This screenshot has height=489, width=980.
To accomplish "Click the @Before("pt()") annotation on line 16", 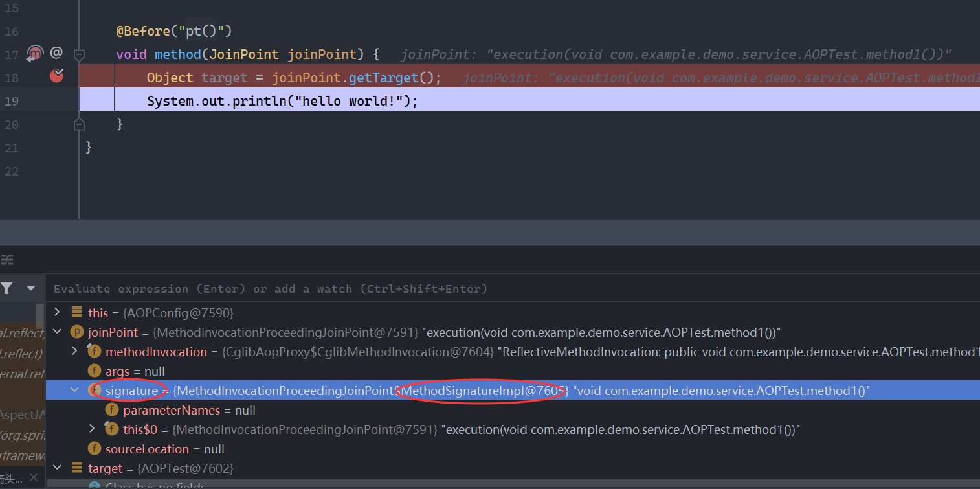I will pos(173,30).
